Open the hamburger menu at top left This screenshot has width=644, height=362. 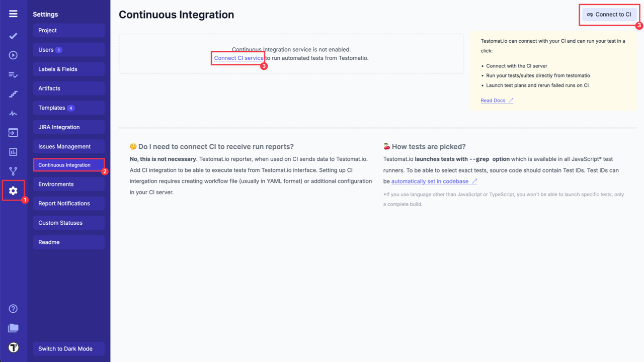pos(13,14)
